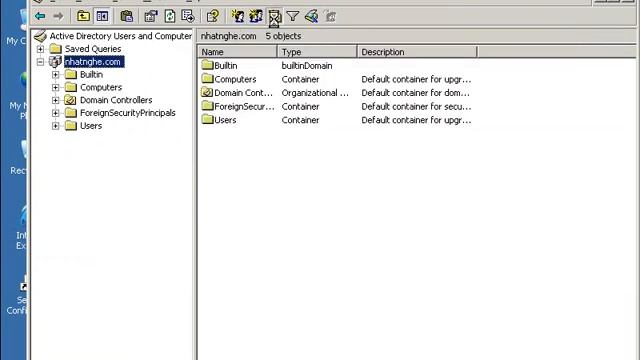The image size is (640, 360).
Task: Click domain icon beside nhatnghe.com in tree
Action: pyautogui.click(x=55, y=62)
